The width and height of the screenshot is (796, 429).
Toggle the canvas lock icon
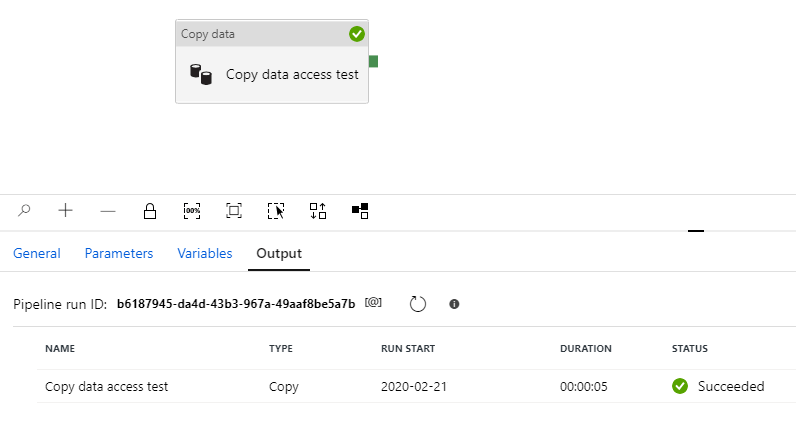click(150, 211)
